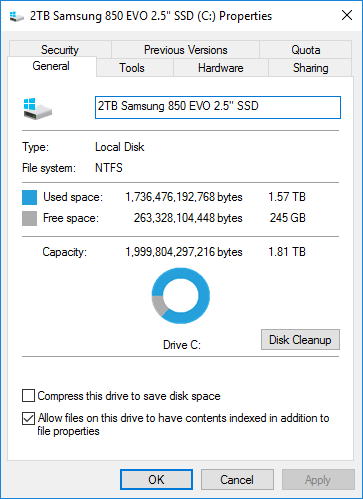Open the Hardware tab
Screen dimensions: 363x499
[x=221, y=68]
